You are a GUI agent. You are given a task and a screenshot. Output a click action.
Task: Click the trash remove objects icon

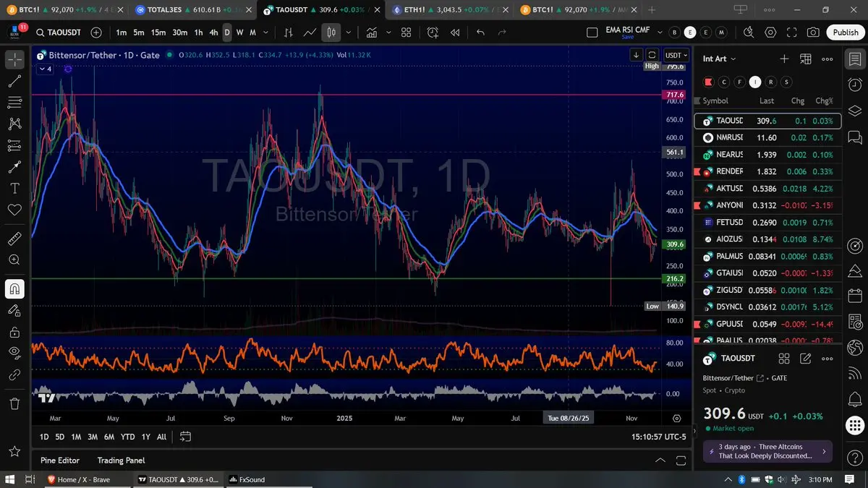pos(14,403)
